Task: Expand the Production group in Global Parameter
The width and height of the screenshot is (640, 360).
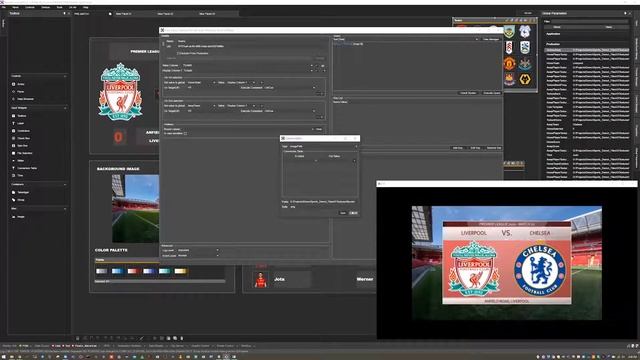Action: [x=553, y=44]
